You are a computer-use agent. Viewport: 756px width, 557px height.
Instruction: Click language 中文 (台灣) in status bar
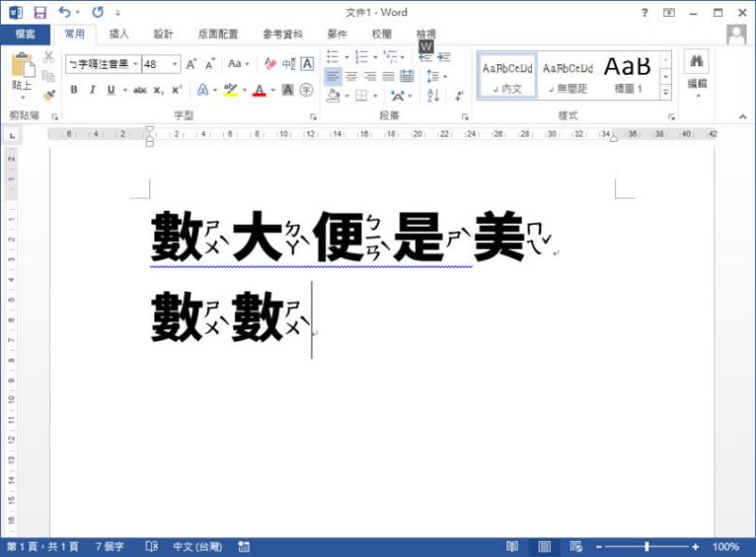coord(198,547)
